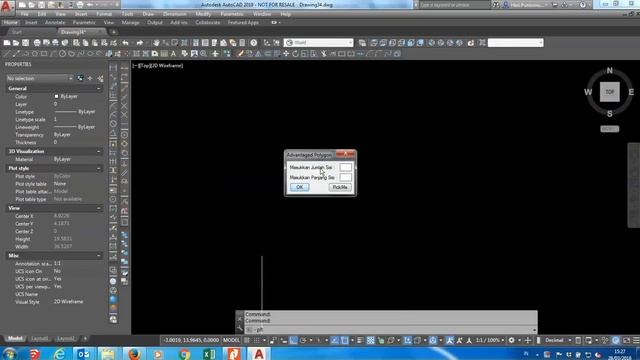Click the Save icon in standard toolbar

[x=25, y=43]
